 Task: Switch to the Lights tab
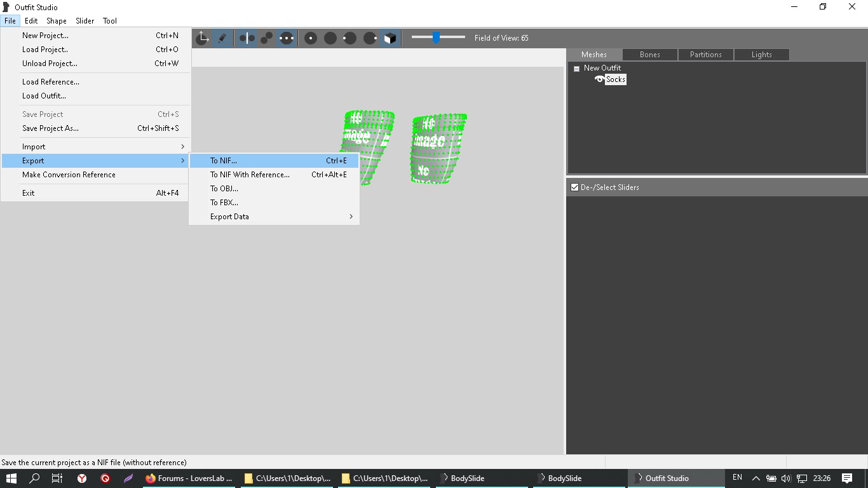tap(762, 55)
